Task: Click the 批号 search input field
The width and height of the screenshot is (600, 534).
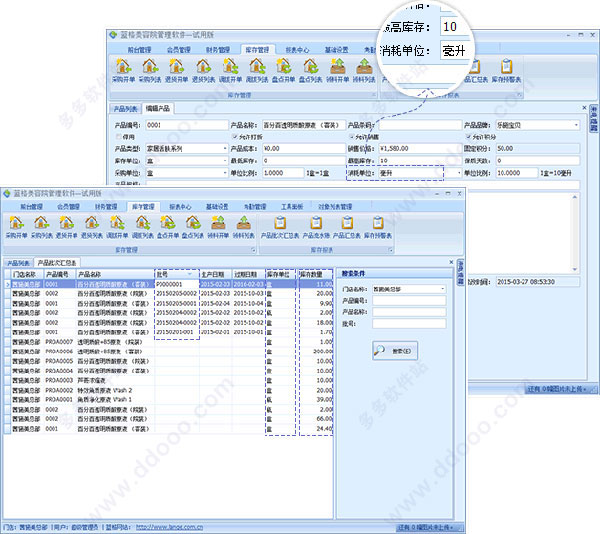Action: click(x=409, y=324)
